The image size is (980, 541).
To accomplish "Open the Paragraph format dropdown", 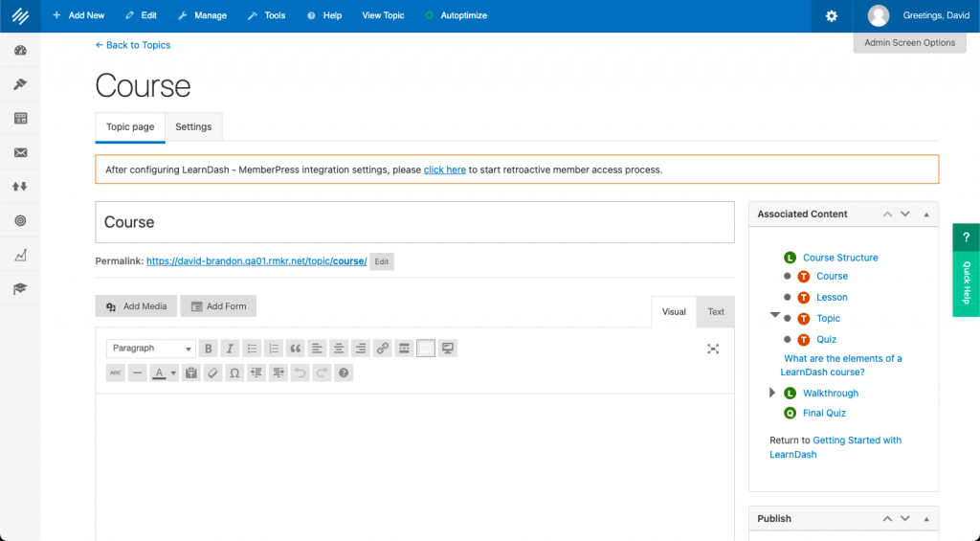I will tap(150, 349).
